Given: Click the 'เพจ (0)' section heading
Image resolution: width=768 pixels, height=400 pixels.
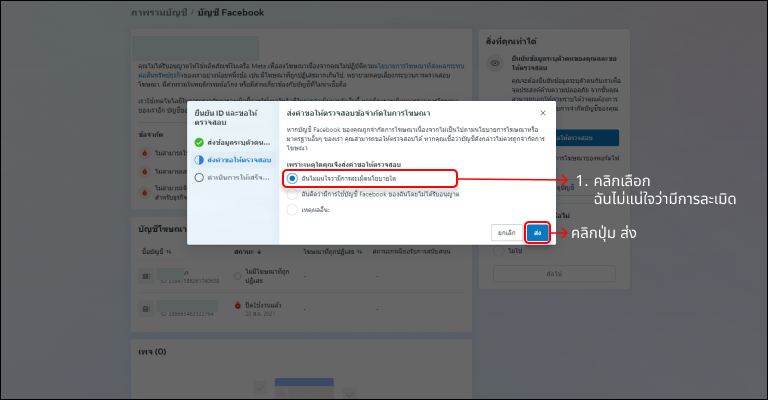Looking at the screenshot, I should pos(152,352).
